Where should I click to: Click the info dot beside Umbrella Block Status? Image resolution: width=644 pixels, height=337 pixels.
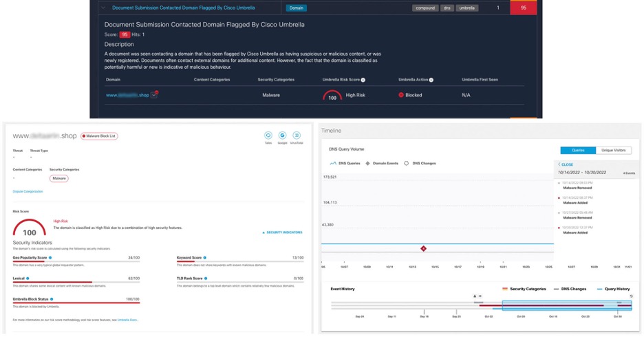pos(52,299)
